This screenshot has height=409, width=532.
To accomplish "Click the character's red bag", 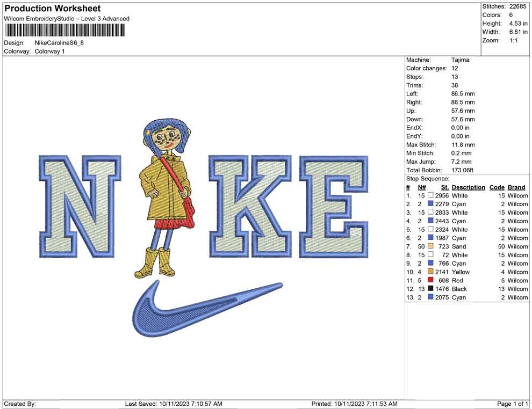I will point(189,212).
